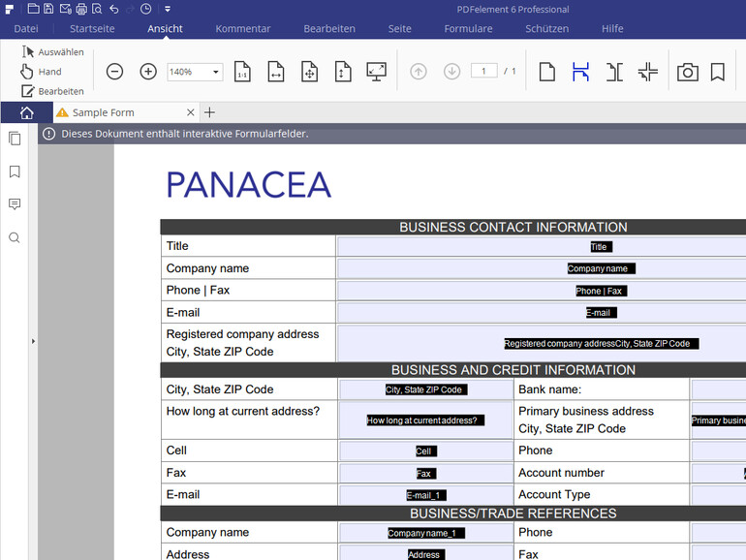The width and height of the screenshot is (746, 560).
Task: Enter full screen presentation mode
Action: pyautogui.click(x=376, y=72)
